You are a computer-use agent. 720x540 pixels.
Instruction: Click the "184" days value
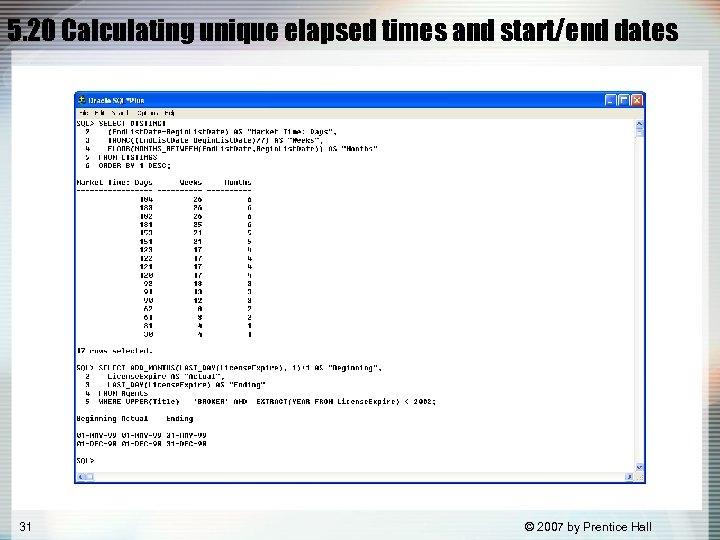146,199
